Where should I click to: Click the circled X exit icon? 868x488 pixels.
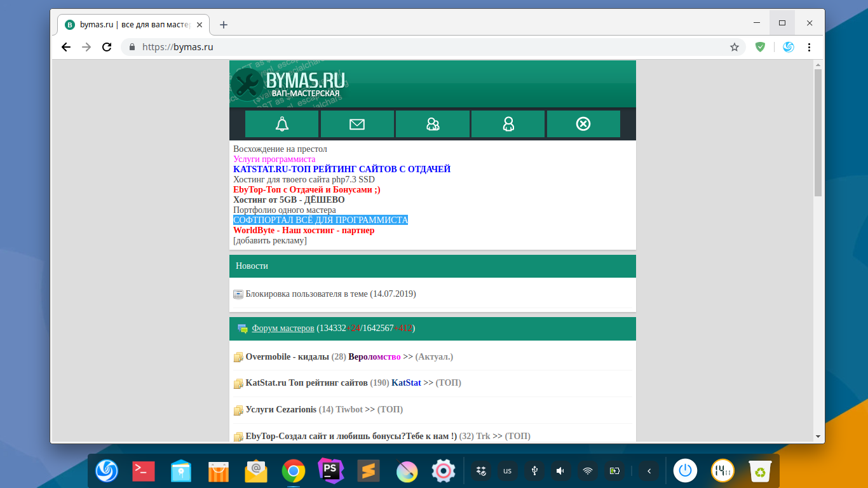coord(583,124)
